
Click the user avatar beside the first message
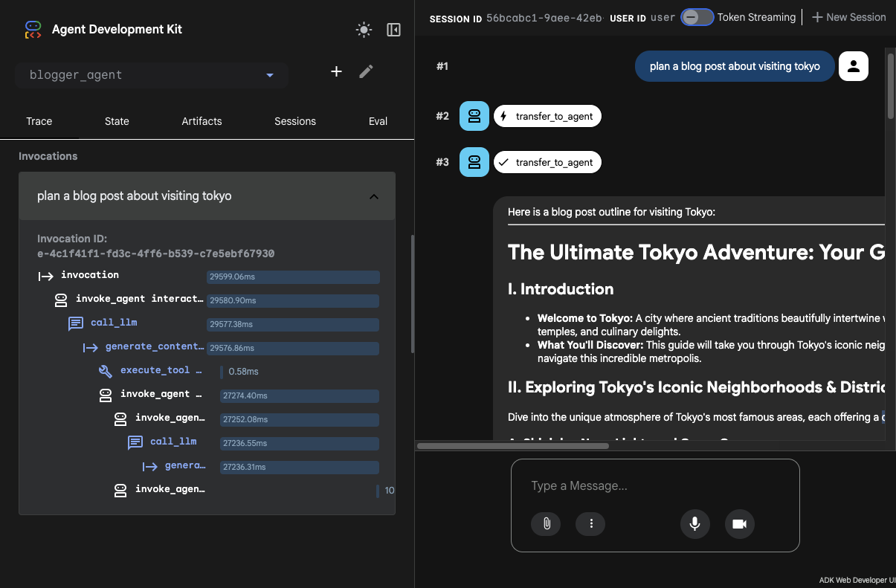point(853,66)
